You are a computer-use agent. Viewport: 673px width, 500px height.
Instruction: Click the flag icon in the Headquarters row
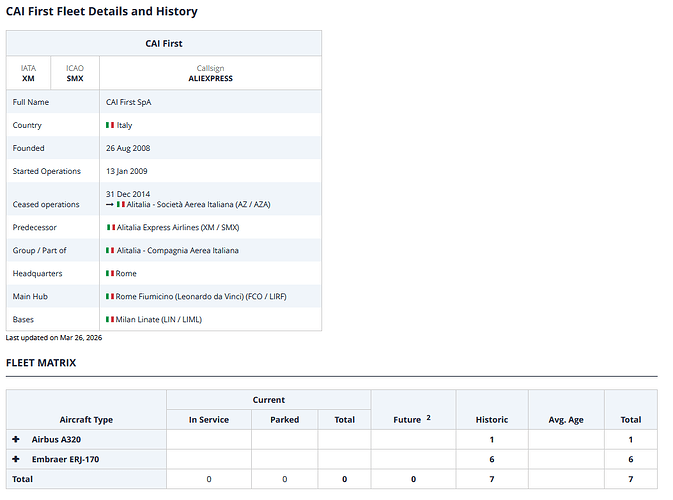(x=110, y=274)
